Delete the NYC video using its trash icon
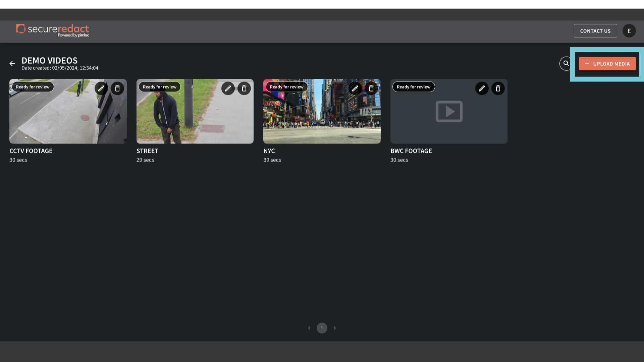Image resolution: width=644 pixels, height=362 pixels. click(371, 88)
